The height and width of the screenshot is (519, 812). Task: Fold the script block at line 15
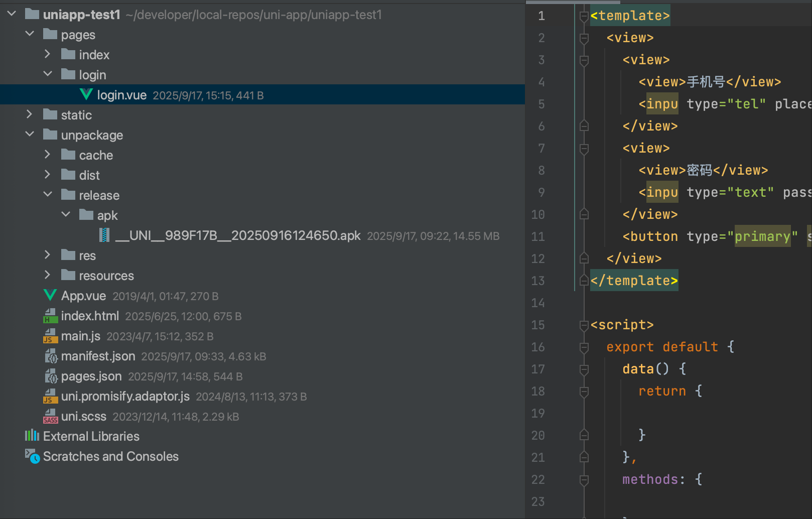[x=584, y=325]
